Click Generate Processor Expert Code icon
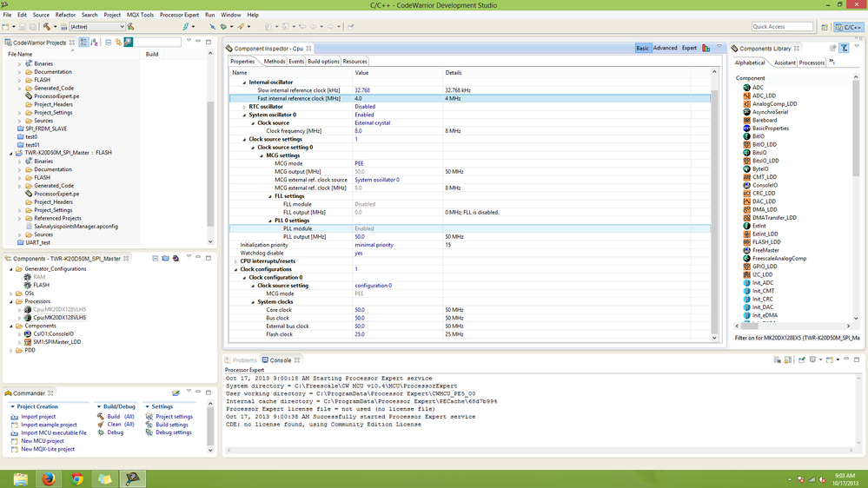Image resolution: width=868 pixels, height=488 pixels. (x=176, y=259)
